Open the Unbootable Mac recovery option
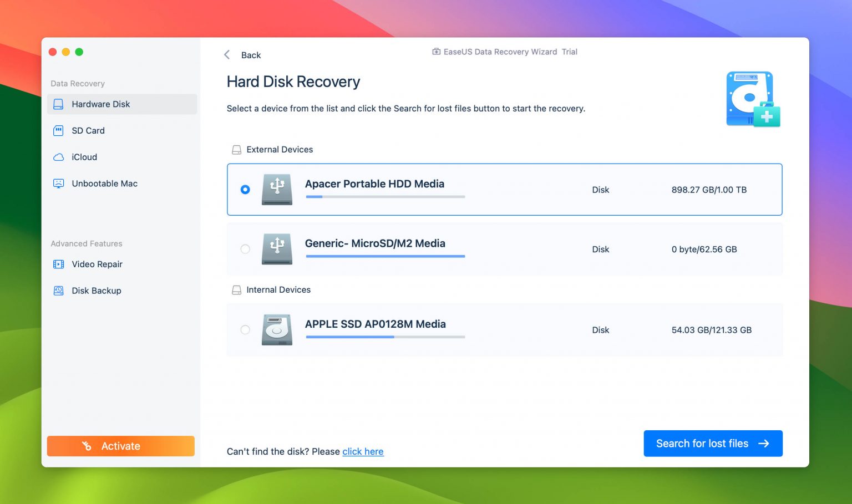The height and width of the screenshot is (504, 852). point(104,183)
